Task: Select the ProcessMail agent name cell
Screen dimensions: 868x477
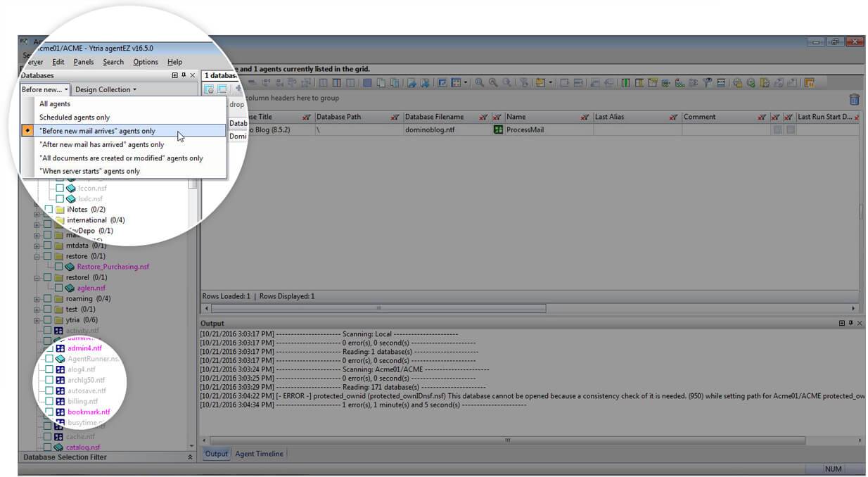Action: click(x=548, y=130)
